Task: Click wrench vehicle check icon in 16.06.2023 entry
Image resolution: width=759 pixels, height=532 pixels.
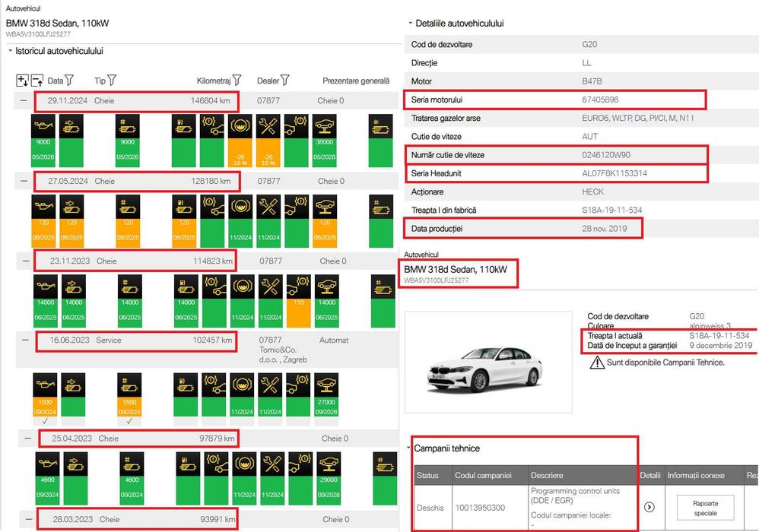Action: coord(270,385)
